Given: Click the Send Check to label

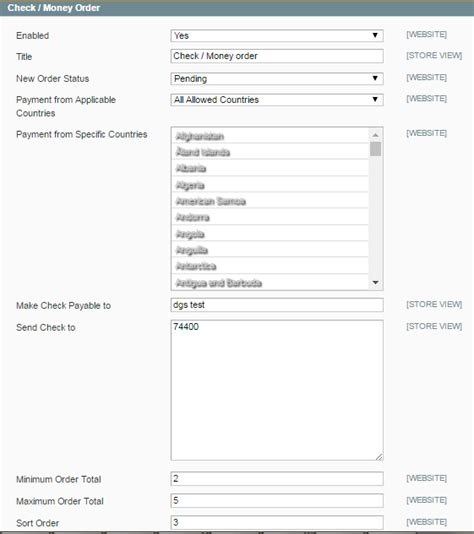Looking at the screenshot, I should point(46,327).
